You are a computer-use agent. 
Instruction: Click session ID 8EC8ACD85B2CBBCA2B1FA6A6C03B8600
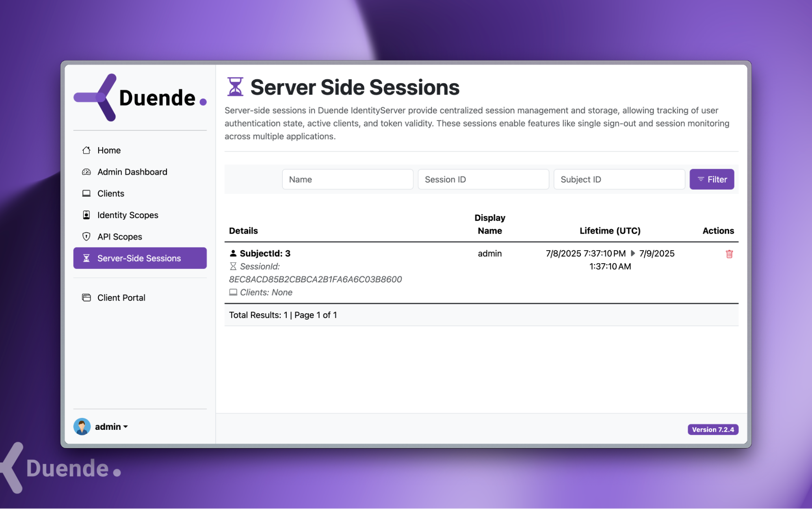pyautogui.click(x=315, y=279)
